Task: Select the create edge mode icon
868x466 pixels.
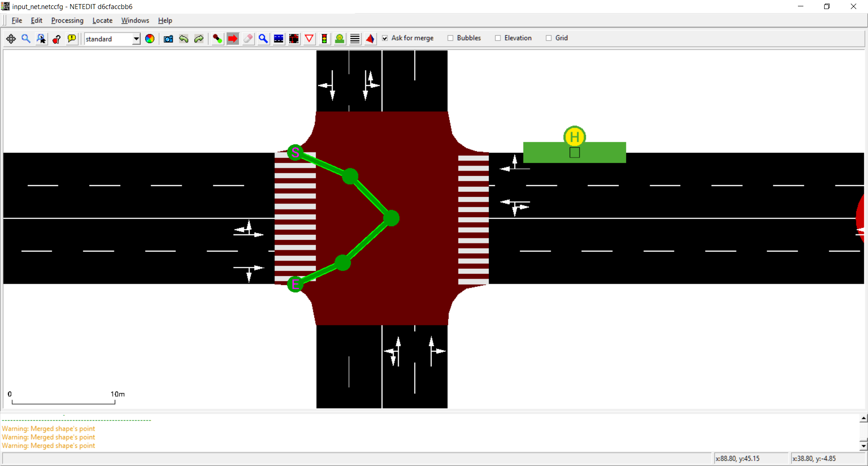Action: tap(217, 39)
